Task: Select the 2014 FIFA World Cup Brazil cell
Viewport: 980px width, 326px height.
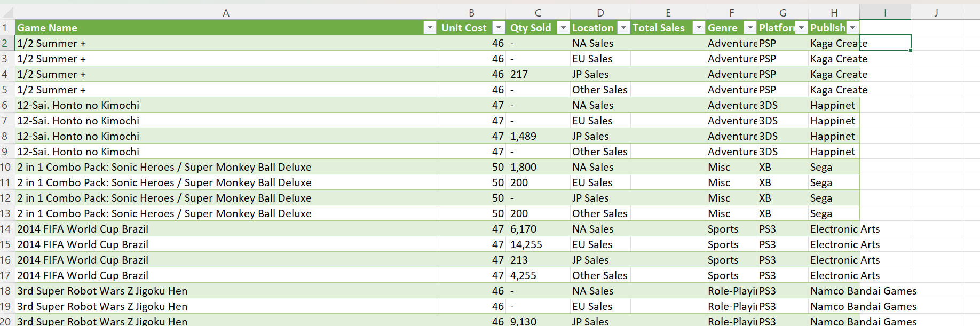Action: [x=83, y=229]
